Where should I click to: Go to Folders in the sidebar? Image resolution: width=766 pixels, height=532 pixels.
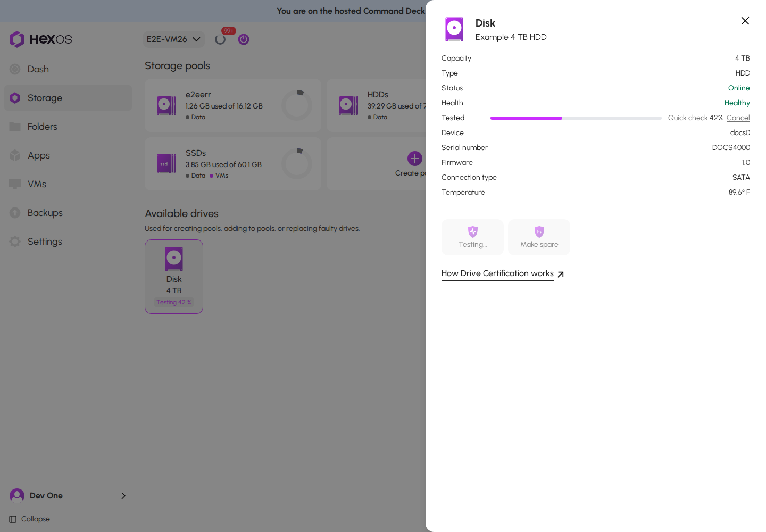point(68,127)
